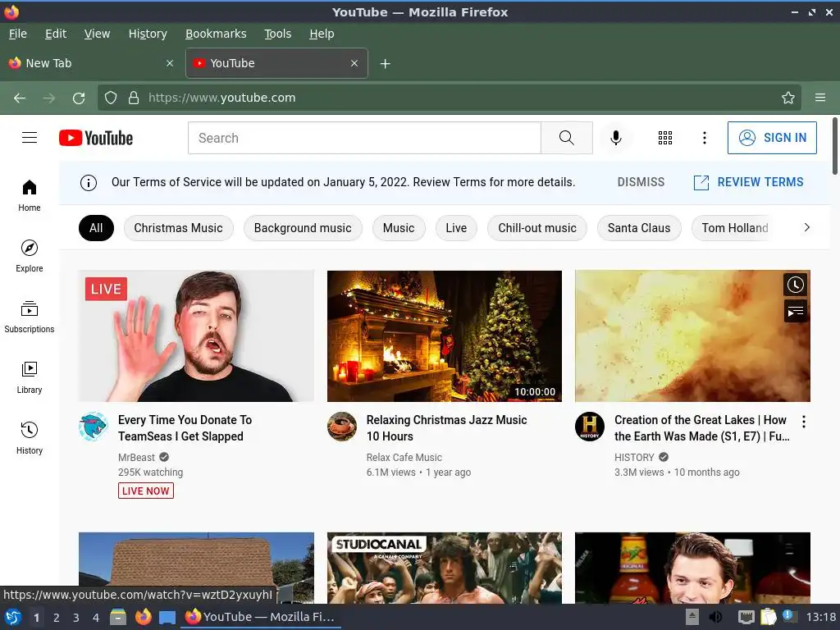This screenshot has height=630, width=840.
Task: Open MrBeast live video thumbnail
Action: (196, 336)
